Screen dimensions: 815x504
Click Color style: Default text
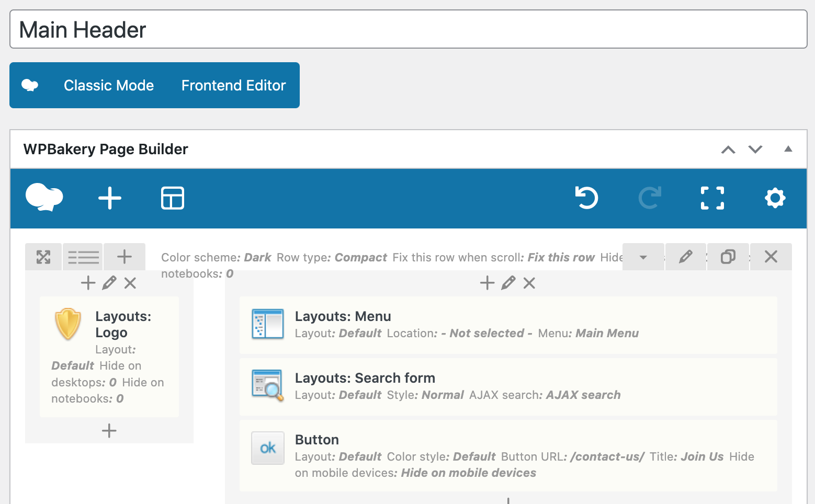[x=442, y=456]
